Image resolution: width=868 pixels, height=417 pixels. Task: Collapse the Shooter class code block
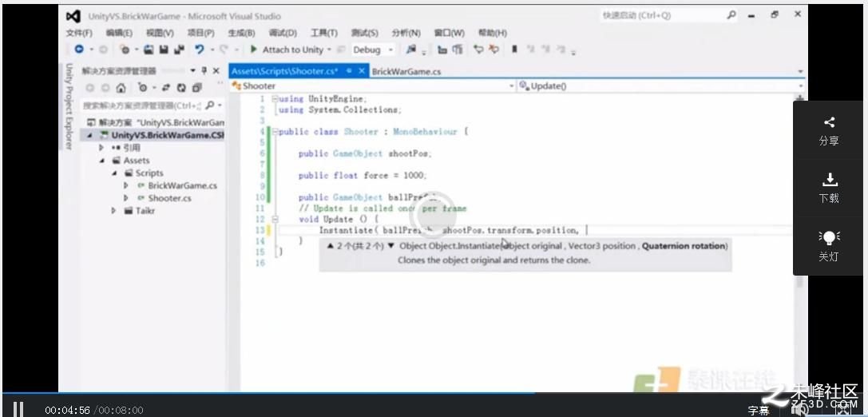click(x=275, y=132)
